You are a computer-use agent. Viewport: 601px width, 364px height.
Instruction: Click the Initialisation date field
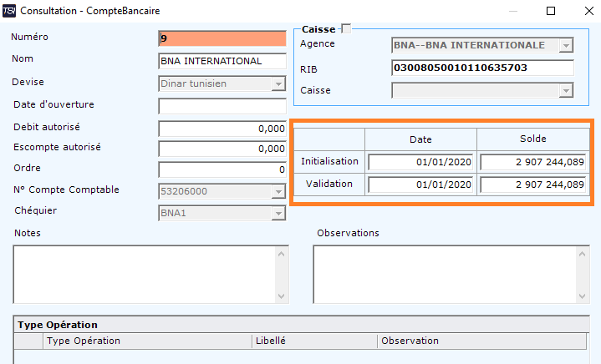[x=420, y=162]
